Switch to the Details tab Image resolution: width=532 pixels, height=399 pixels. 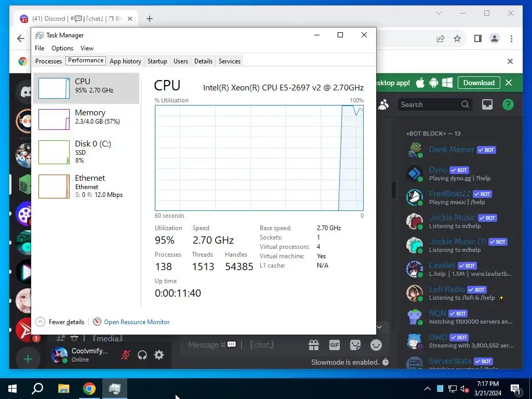203,61
